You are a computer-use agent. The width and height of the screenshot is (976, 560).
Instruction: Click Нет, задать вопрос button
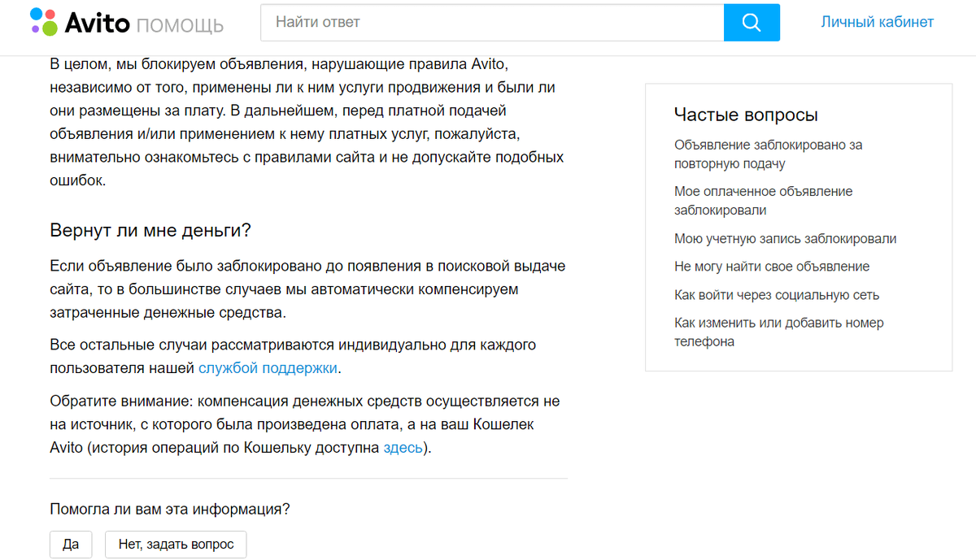tap(176, 545)
